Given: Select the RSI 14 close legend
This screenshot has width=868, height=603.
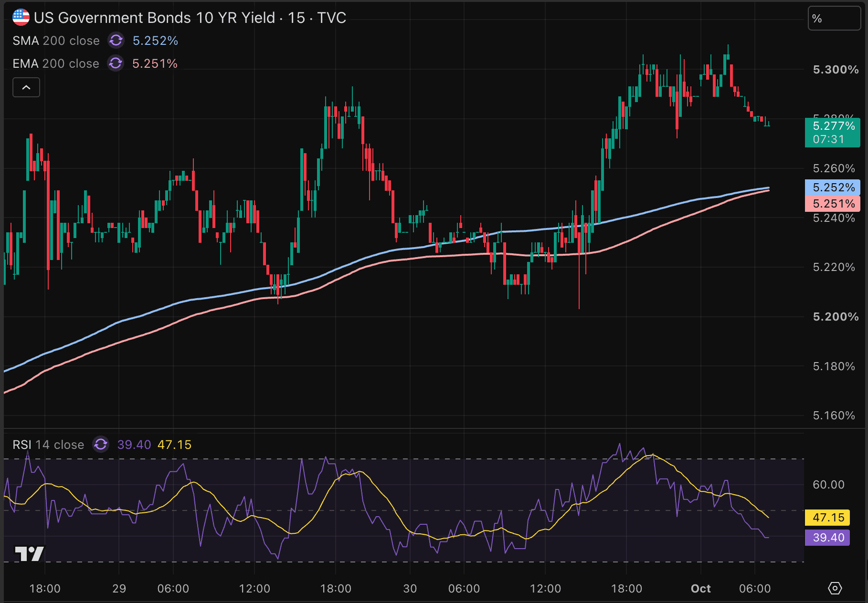Looking at the screenshot, I should pyautogui.click(x=48, y=445).
